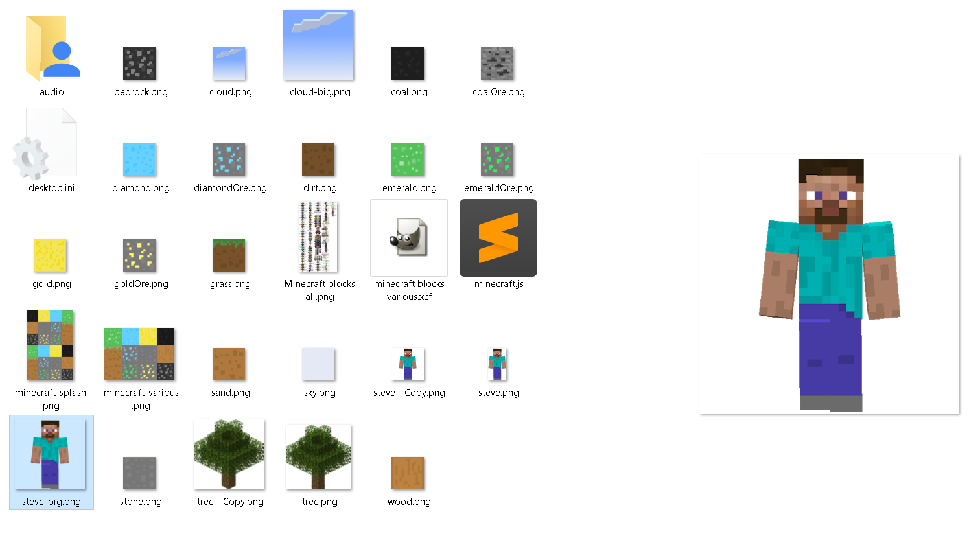Select the bedrock.png thumbnail
Screen dimensions: 980x536
tap(139, 64)
